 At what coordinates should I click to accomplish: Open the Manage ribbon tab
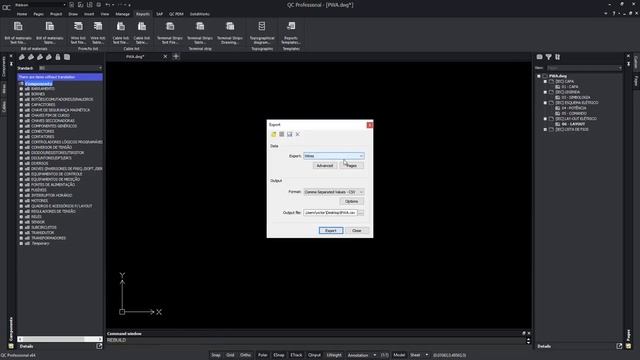122,14
